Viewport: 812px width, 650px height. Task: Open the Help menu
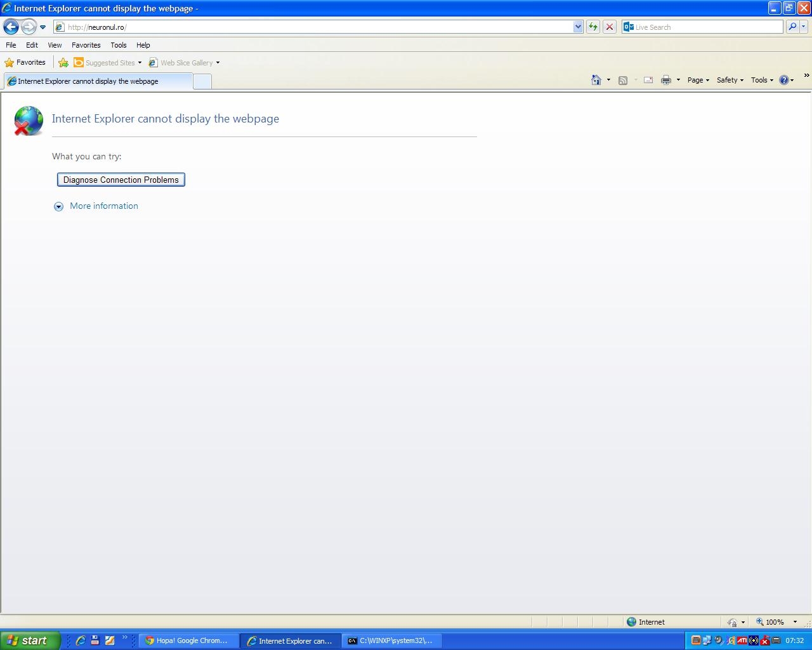pyautogui.click(x=143, y=45)
